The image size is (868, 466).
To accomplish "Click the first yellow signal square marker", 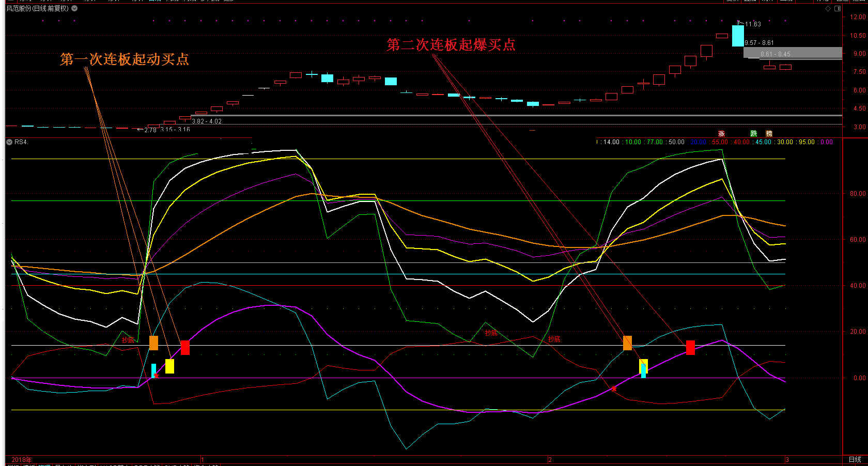I will pos(169,366).
